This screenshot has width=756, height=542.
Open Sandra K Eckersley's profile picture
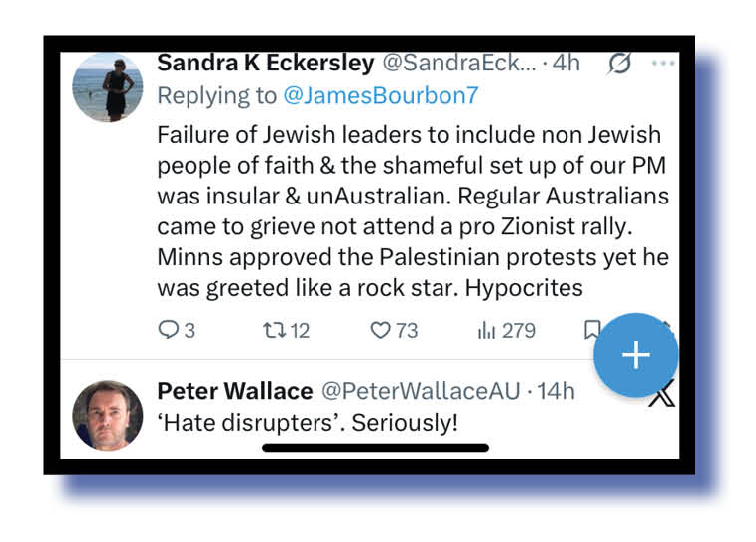(109, 87)
